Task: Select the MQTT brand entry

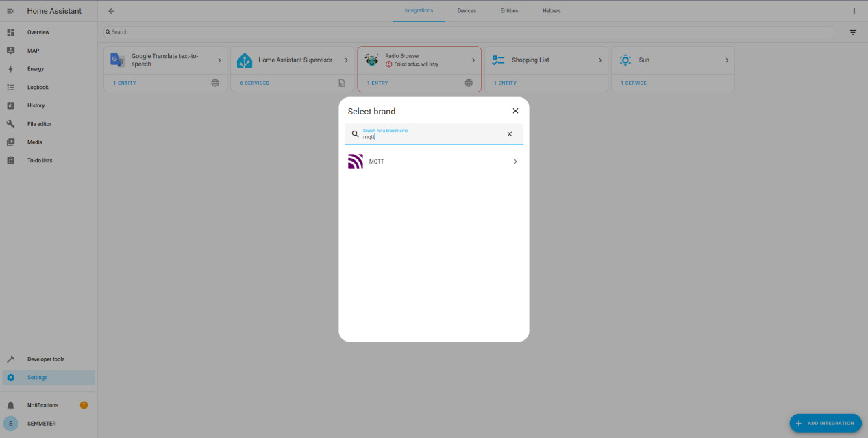Action: click(434, 162)
